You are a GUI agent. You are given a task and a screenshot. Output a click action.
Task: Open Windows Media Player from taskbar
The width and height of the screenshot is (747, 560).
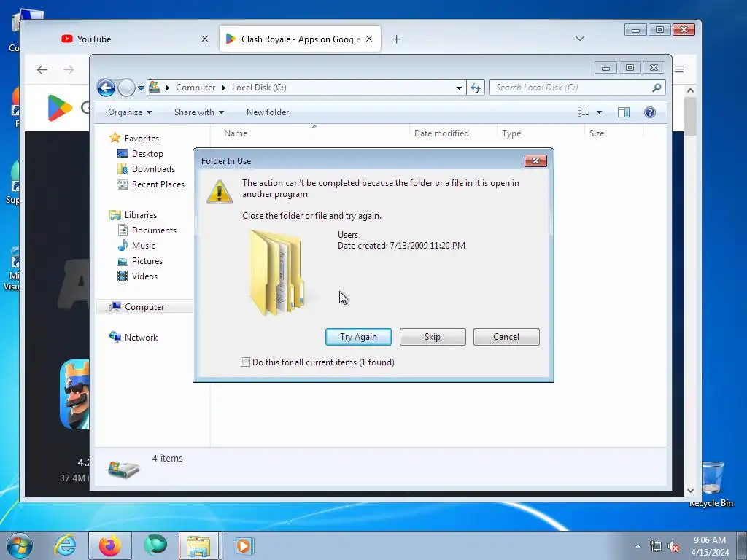[245, 545]
